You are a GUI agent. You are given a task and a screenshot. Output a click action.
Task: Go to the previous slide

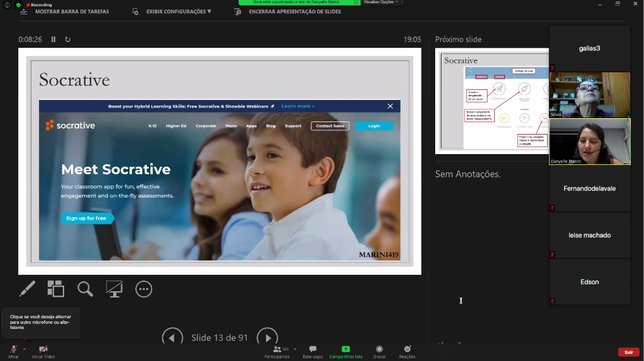click(172, 338)
